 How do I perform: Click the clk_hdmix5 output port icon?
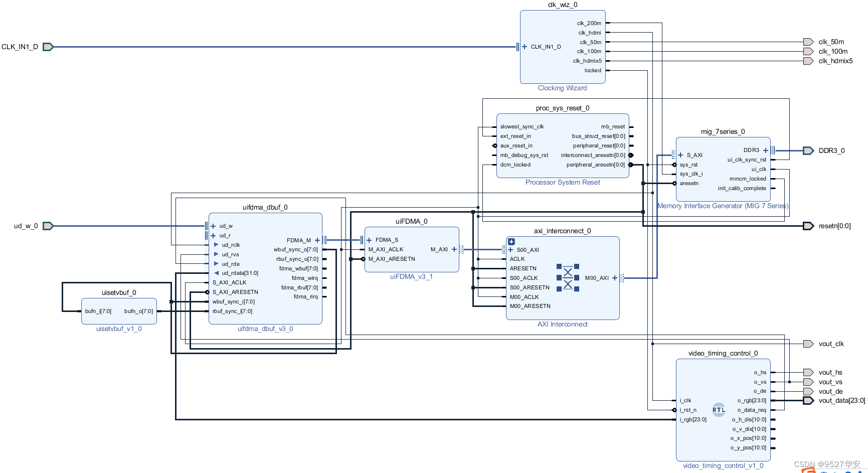808,61
